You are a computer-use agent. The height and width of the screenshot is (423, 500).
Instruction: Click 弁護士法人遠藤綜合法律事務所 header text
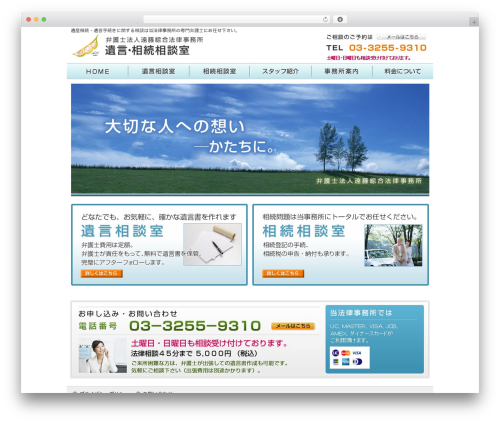[154, 40]
